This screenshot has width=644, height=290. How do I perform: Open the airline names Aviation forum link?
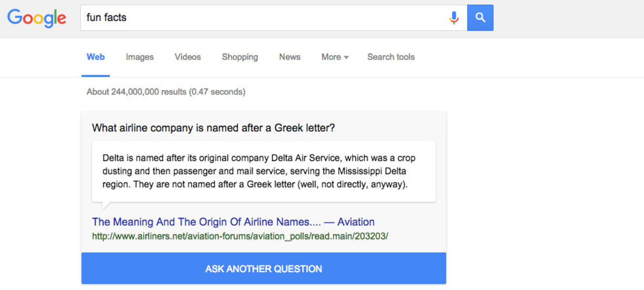pos(232,222)
